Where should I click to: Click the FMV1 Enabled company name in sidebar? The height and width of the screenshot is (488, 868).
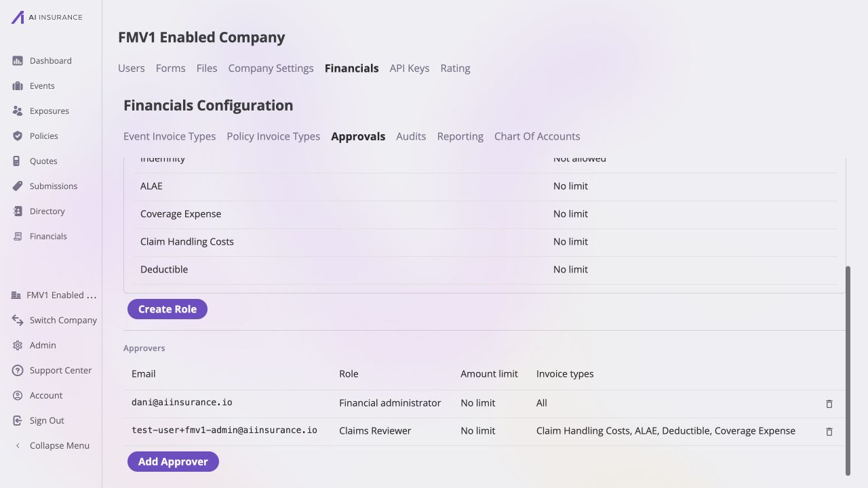(62, 296)
